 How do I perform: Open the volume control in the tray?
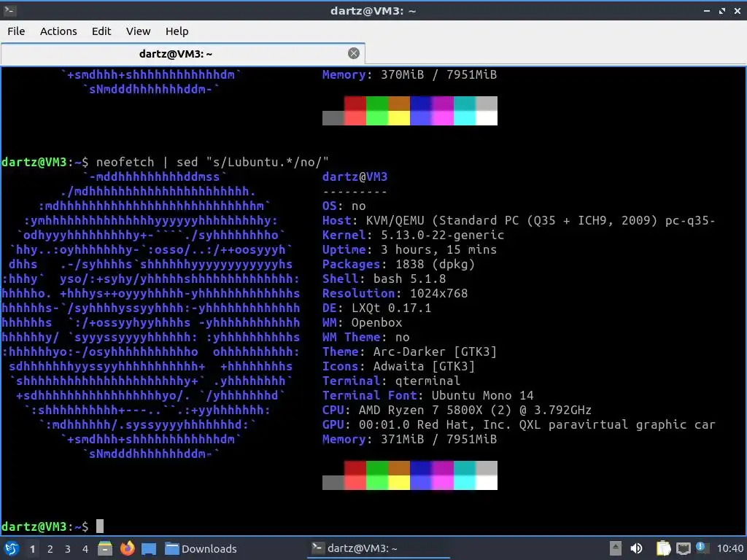tap(636, 548)
